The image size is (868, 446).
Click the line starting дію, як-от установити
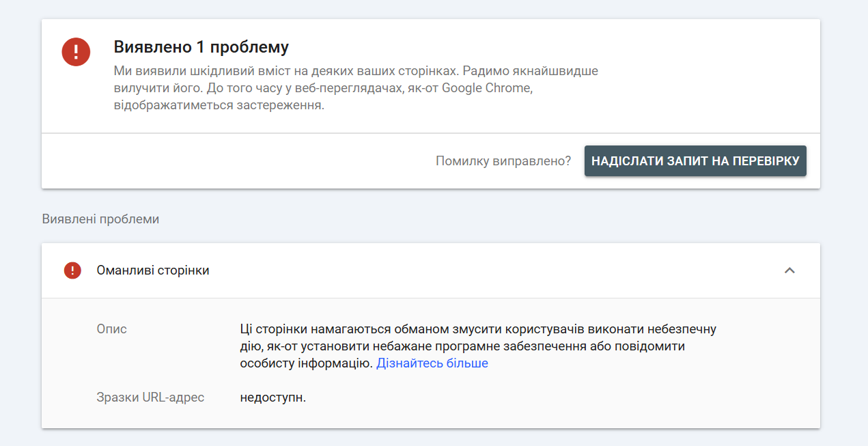(462, 346)
